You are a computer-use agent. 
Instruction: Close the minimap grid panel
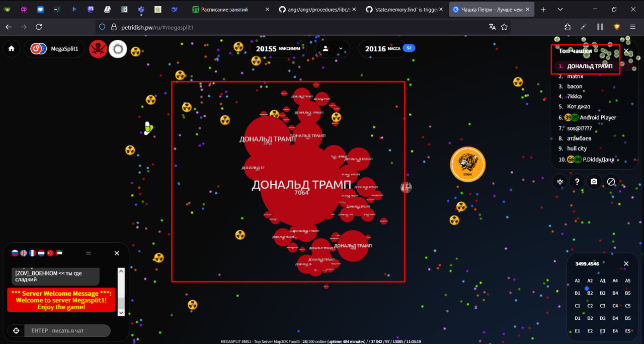click(626, 263)
